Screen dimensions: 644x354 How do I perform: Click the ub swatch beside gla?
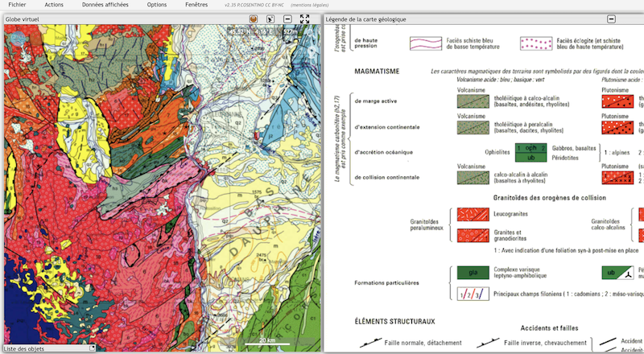click(x=617, y=273)
